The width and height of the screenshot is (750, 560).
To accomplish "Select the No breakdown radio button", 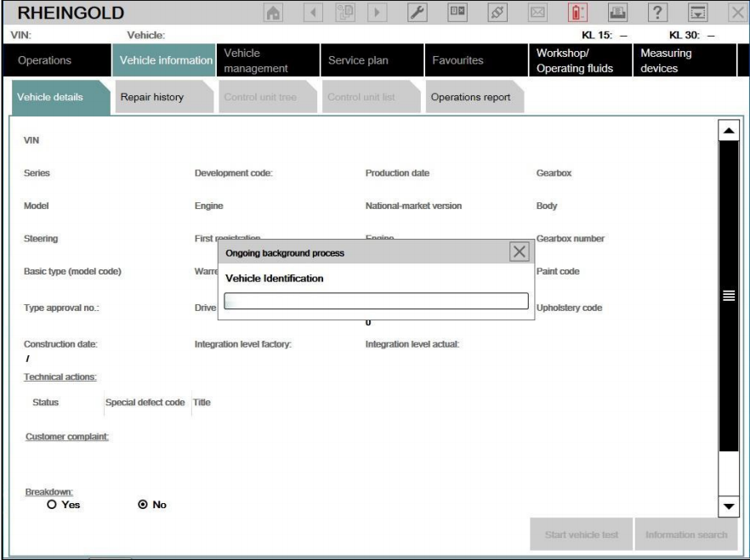I will pos(143,505).
